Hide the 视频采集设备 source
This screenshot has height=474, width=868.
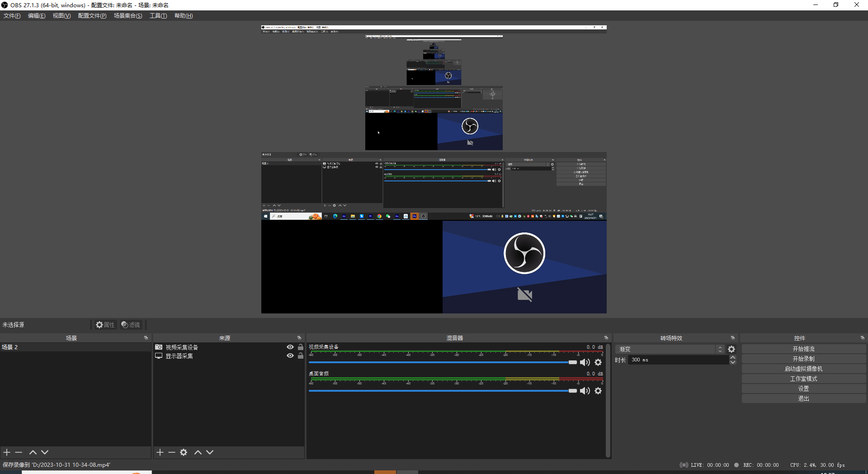(x=290, y=347)
